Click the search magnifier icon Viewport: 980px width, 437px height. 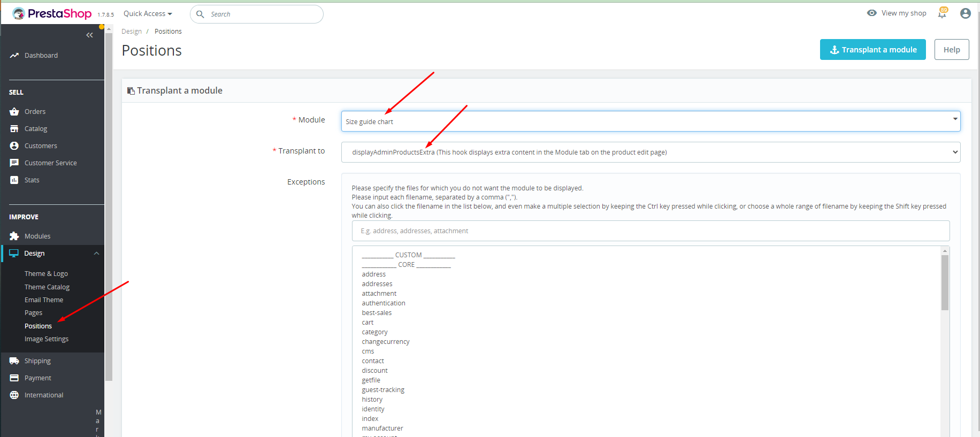point(200,14)
